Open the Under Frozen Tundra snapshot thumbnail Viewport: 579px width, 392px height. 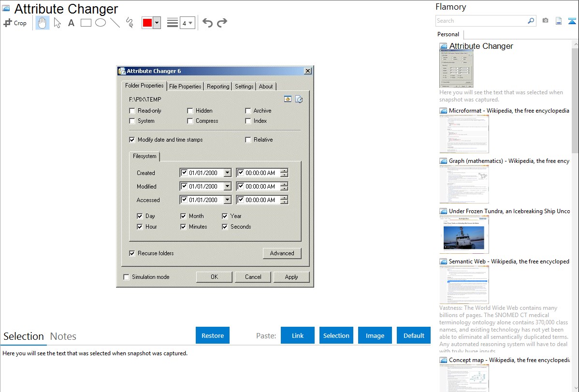(x=464, y=234)
